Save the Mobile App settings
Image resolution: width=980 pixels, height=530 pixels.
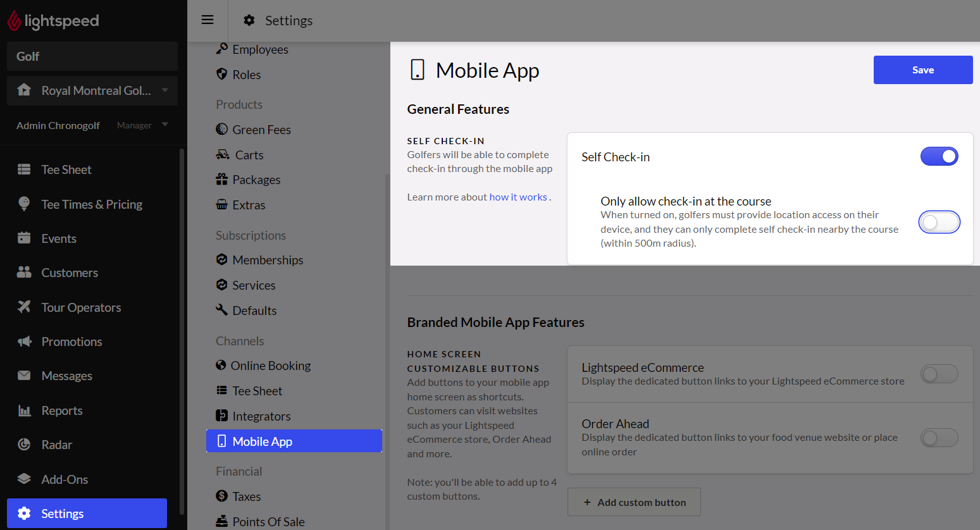point(922,70)
